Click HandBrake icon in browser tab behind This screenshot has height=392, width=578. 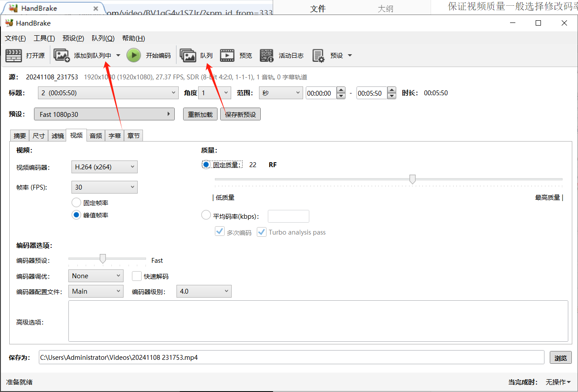14,8
